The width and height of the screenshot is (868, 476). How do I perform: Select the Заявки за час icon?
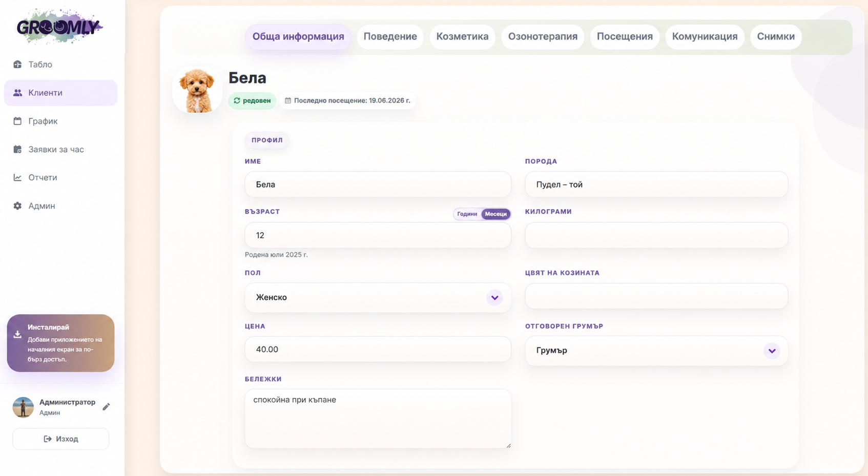[17, 149]
